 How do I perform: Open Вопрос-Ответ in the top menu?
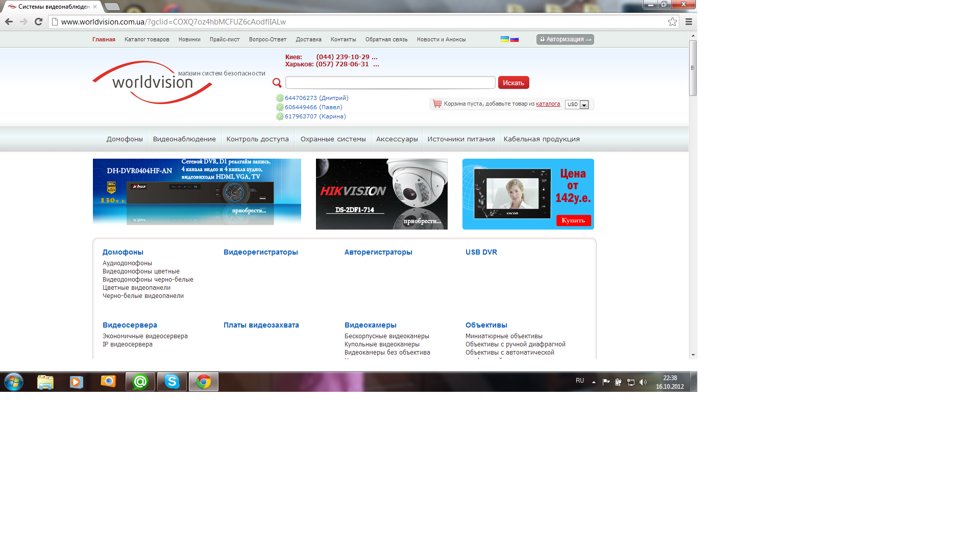268,39
